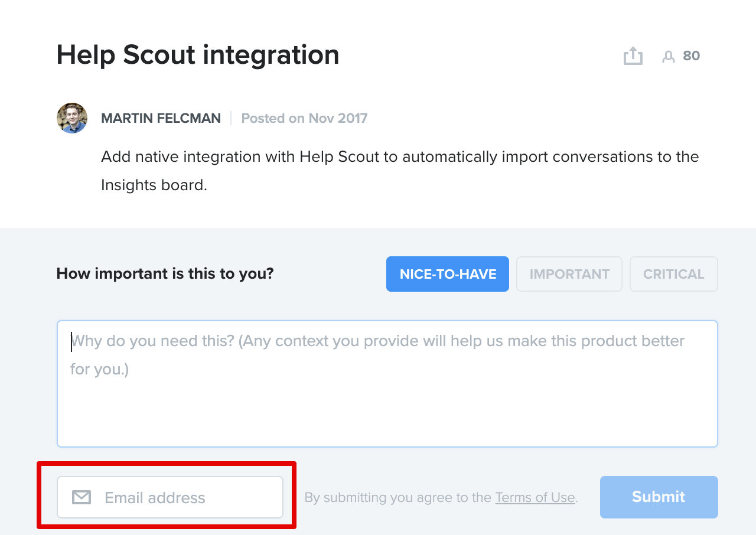This screenshot has width=756, height=535.
Task: Click the author name MARTIN FELCMAN
Action: pyautogui.click(x=161, y=118)
